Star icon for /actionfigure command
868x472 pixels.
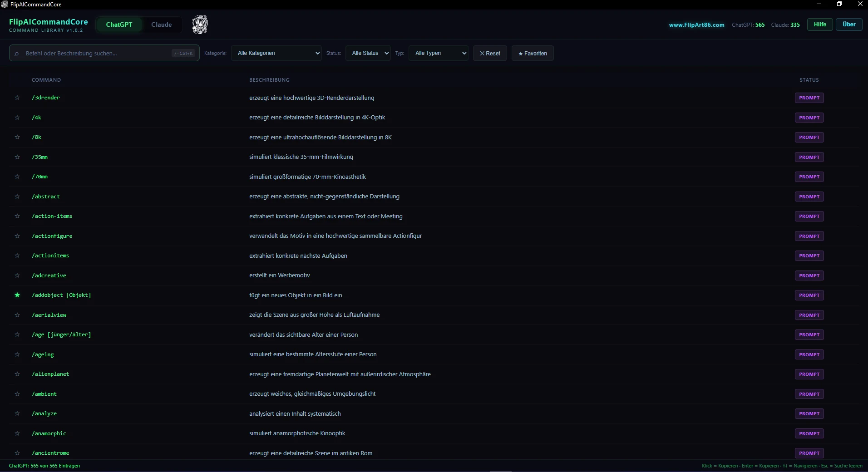coord(17,236)
